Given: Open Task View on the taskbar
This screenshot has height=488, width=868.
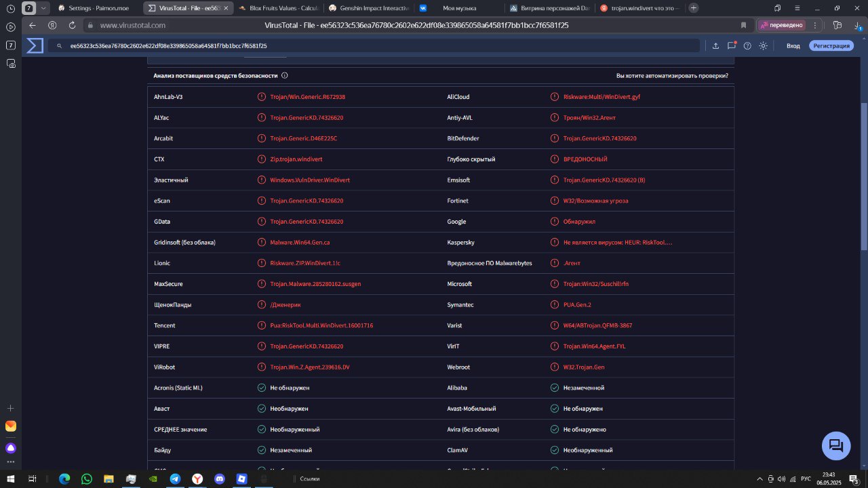Looking at the screenshot, I should [32, 479].
